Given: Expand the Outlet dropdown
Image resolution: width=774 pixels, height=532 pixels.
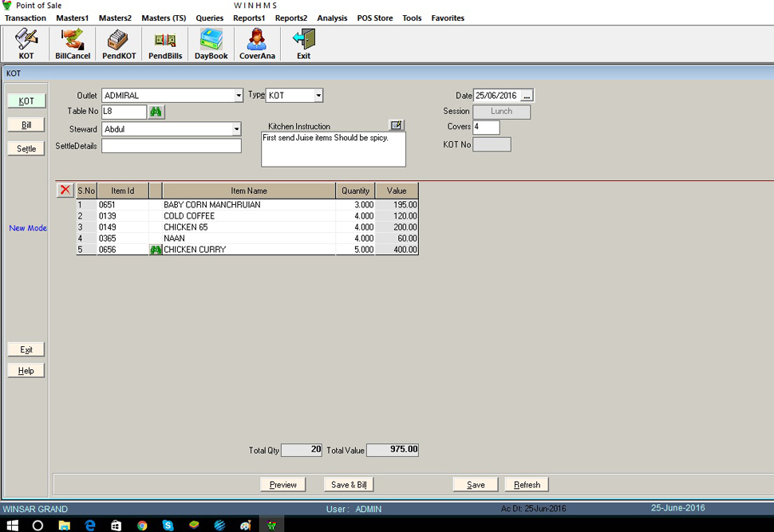Looking at the screenshot, I should 239,95.
